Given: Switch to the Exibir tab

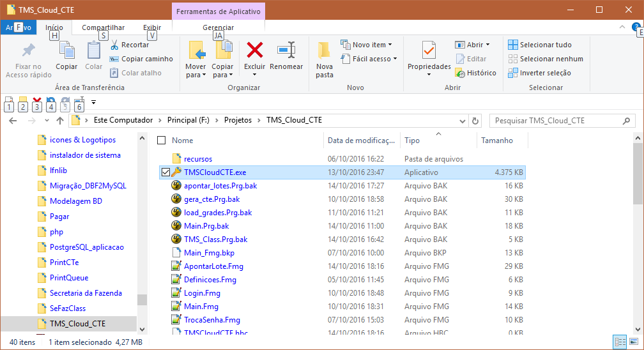Looking at the screenshot, I should click(152, 27).
